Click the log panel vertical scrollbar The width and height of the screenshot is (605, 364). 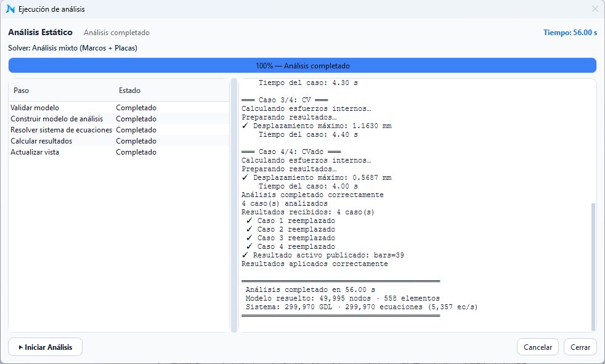pos(593,267)
